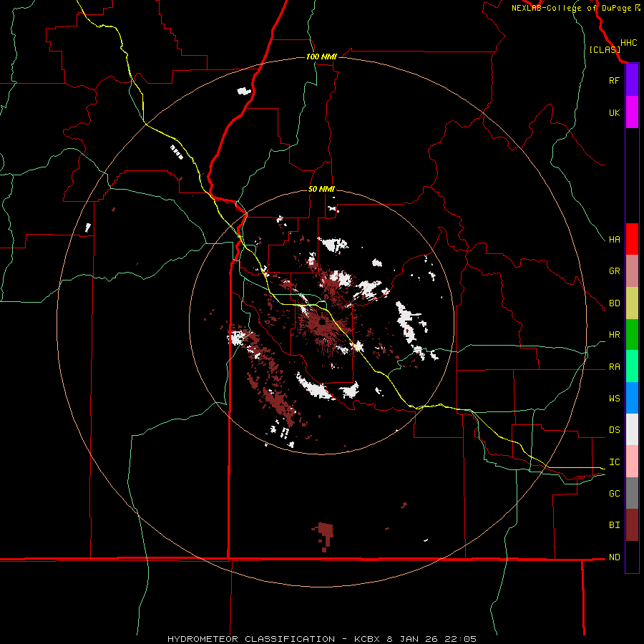This screenshot has width=644, height=644.
Task: Select the BD yellow legend swatch
Action: pyautogui.click(x=632, y=303)
